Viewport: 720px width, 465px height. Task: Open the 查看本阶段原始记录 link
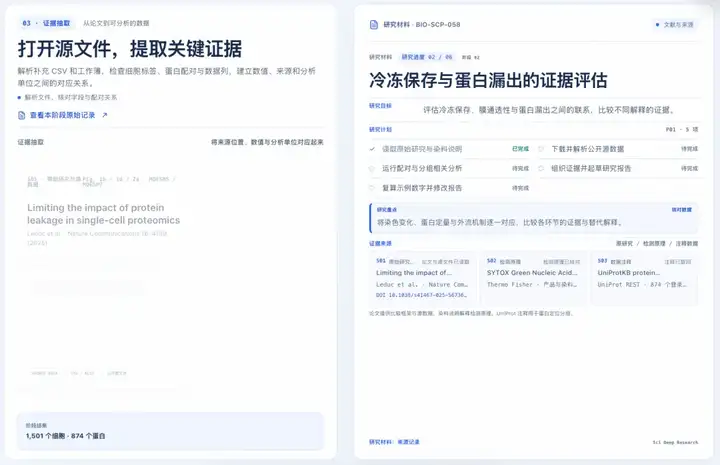[x=62, y=115]
